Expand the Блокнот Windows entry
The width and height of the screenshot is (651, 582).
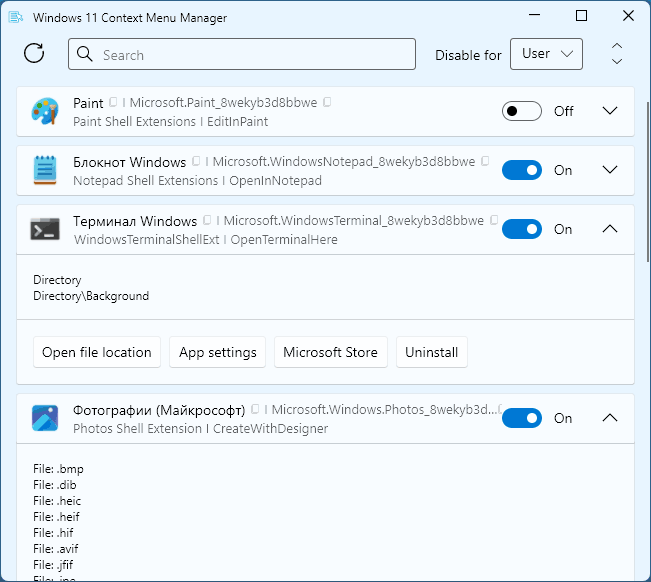609,170
